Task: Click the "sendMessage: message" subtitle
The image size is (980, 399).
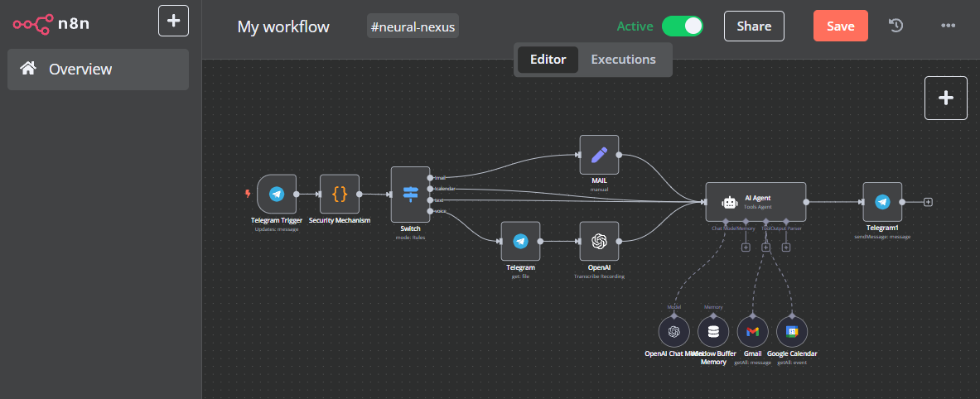Action: click(882, 237)
